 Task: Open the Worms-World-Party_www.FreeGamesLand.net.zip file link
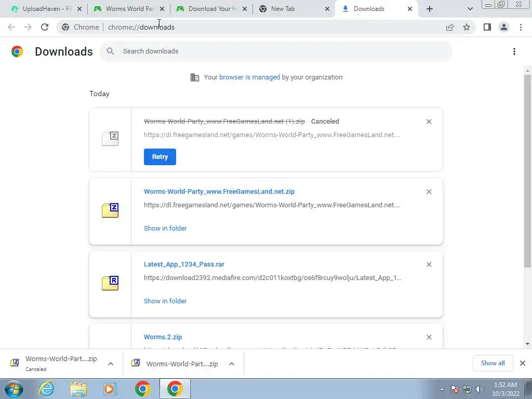point(219,191)
